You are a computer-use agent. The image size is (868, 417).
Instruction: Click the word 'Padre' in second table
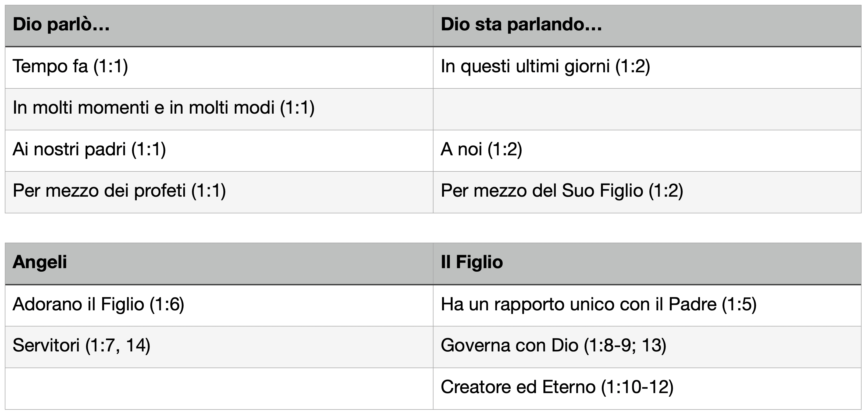(x=692, y=304)
